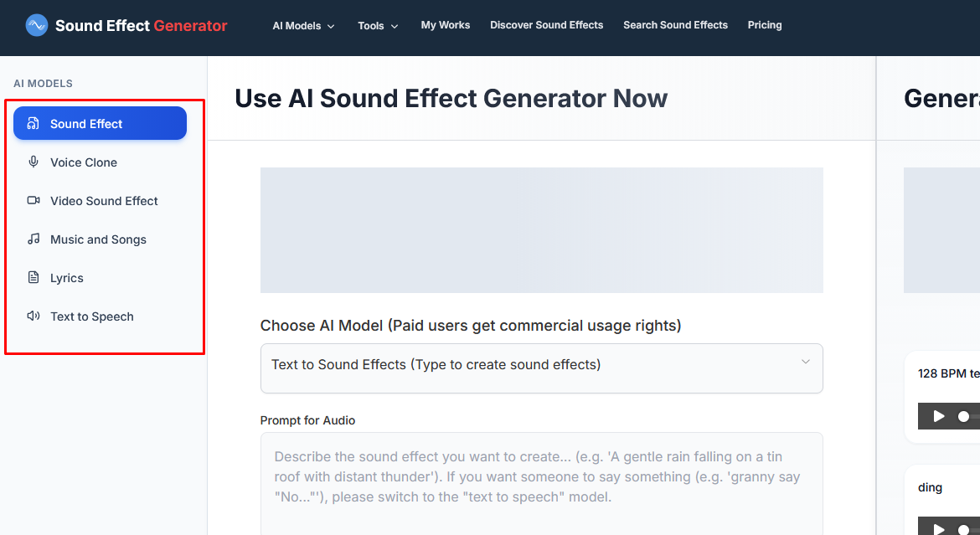980x535 pixels.
Task: Click the Video Sound Effect camera icon
Action: click(x=34, y=201)
